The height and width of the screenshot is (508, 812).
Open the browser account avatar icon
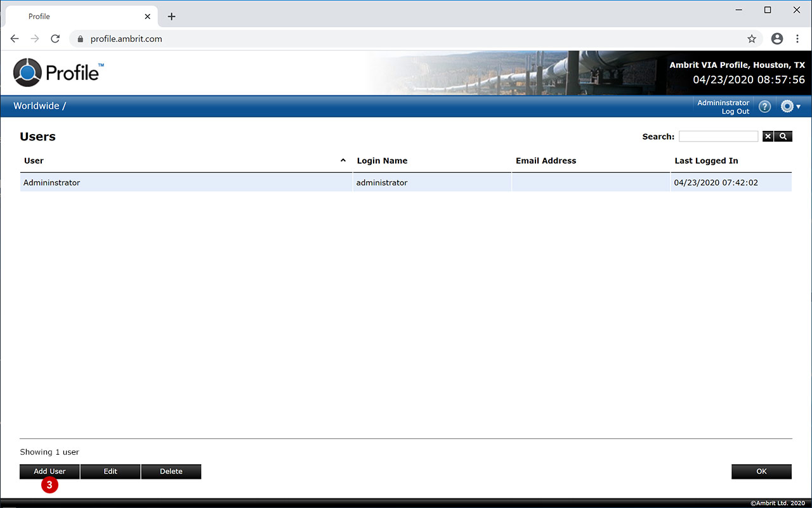[777, 39]
